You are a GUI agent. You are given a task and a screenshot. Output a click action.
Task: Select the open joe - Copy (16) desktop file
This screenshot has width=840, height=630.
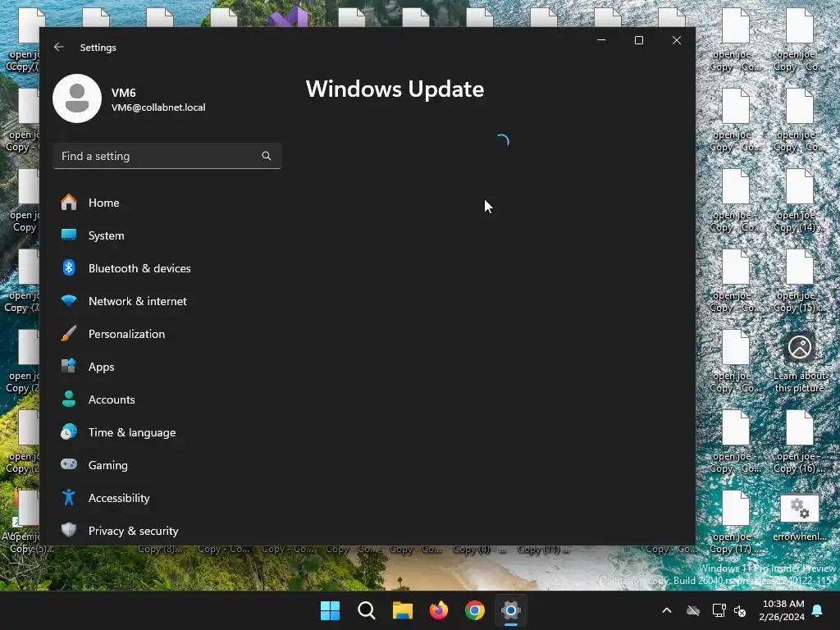797,442
